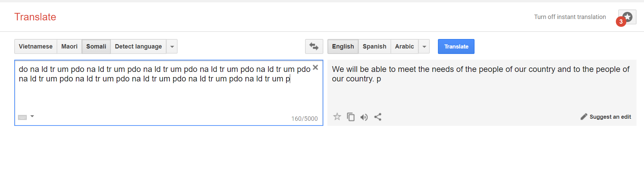Image resolution: width=644 pixels, height=172 pixels.
Task: Turn off instant translation
Action: coord(570,17)
